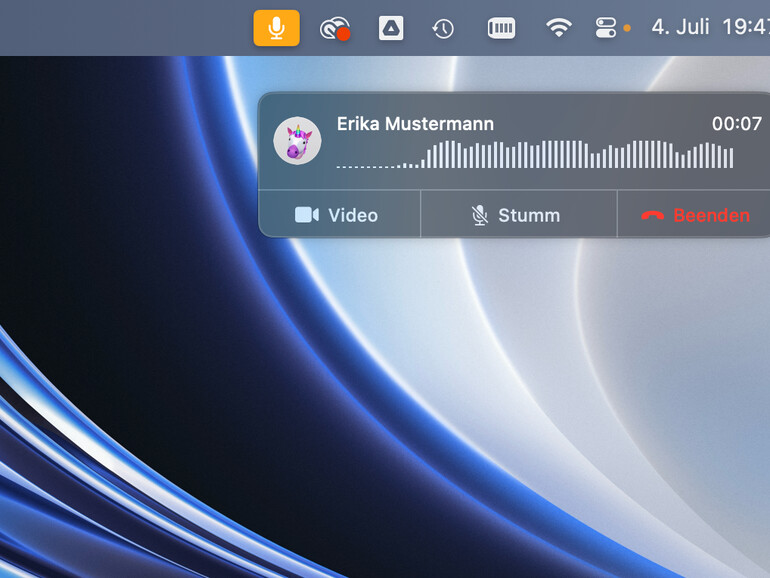
Task: Click Erika Mustermann's unicorn avatar
Action: (x=298, y=140)
